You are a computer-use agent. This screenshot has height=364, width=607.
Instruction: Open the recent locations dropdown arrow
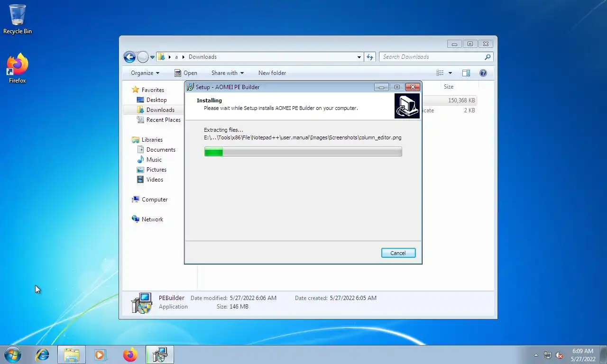(x=152, y=57)
